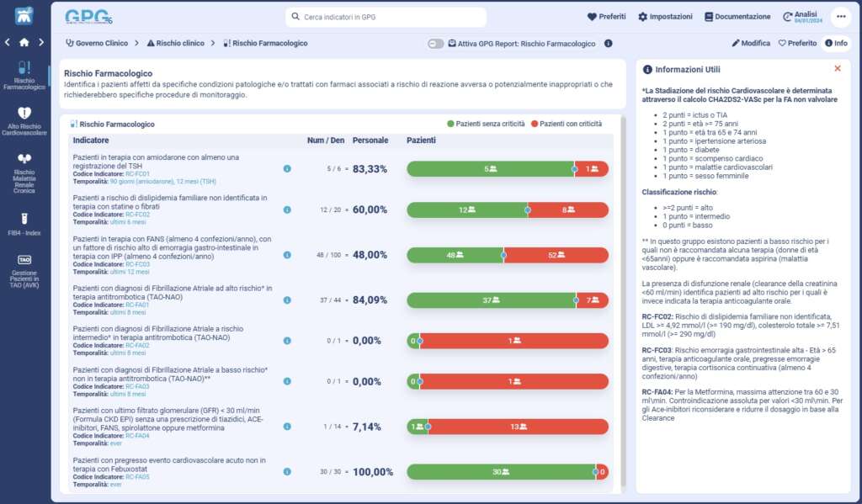
Task: Click forward arrow next to home icon
Action: tap(41, 42)
